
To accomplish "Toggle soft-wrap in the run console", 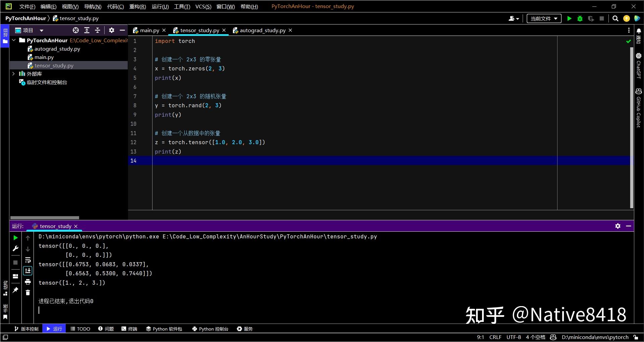I will point(28,260).
